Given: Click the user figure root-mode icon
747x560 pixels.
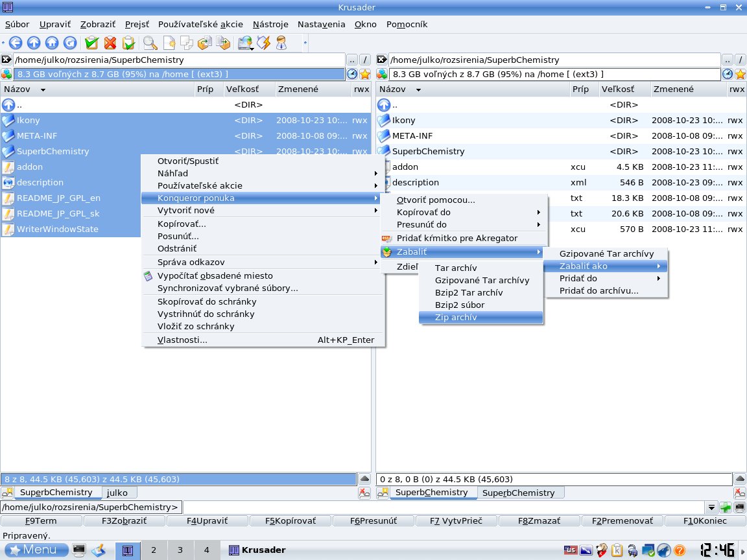Looking at the screenshot, I should pyautogui.click(x=281, y=43).
